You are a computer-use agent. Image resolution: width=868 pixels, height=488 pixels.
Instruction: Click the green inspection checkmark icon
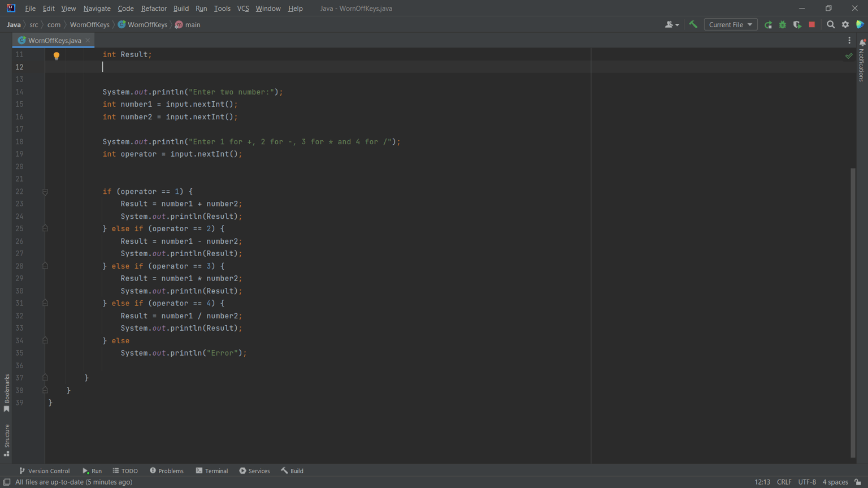click(849, 55)
